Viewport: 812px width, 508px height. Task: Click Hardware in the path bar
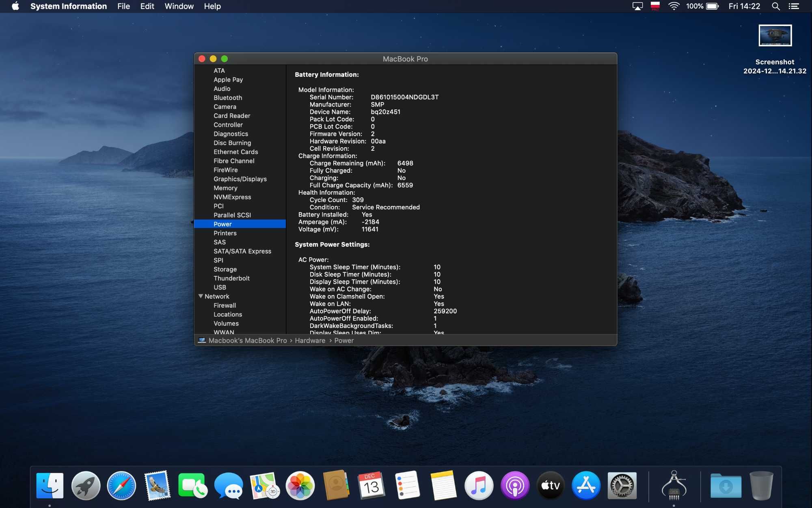pos(310,341)
